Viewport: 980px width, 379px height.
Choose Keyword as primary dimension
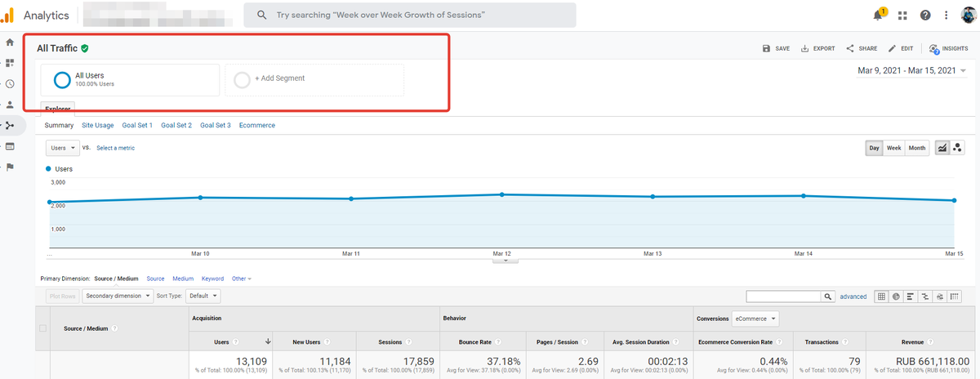(212, 279)
